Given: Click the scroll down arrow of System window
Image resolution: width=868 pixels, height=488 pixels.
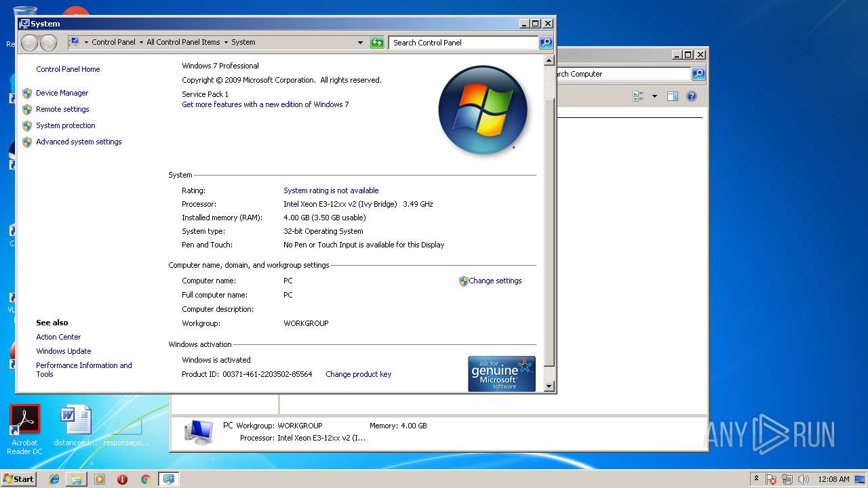Looking at the screenshot, I should pos(549,386).
